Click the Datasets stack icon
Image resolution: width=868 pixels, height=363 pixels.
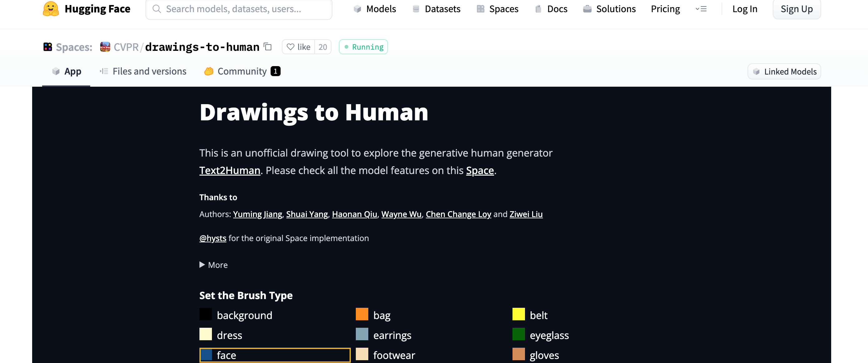(x=416, y=9)
